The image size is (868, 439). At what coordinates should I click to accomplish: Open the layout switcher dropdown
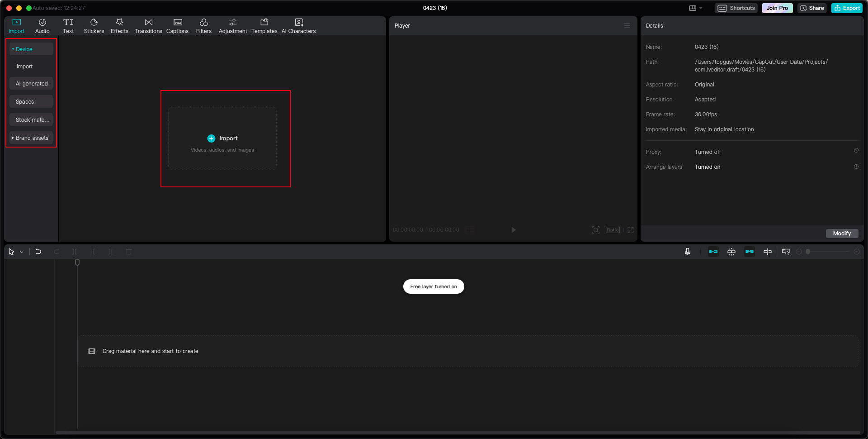pyautogui.click(x=696, y=8)
